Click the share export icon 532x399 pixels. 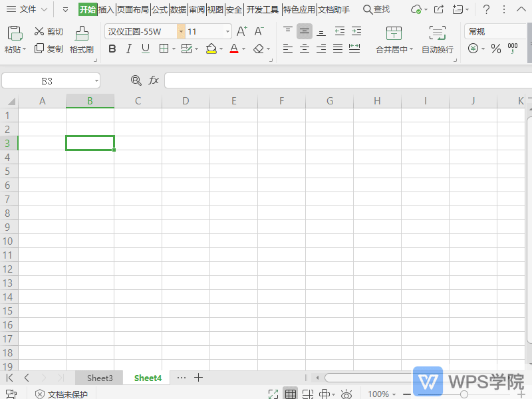point(439,9)
